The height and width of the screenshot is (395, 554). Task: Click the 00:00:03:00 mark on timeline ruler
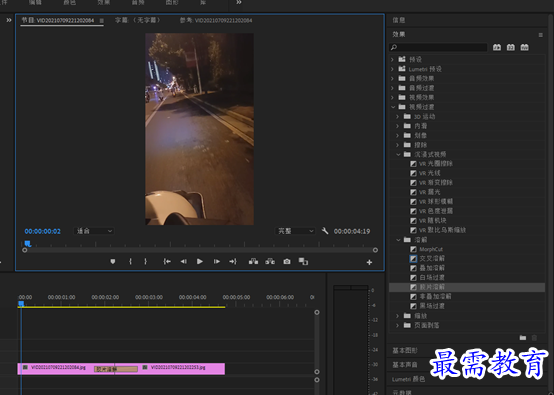coord(149,297)
